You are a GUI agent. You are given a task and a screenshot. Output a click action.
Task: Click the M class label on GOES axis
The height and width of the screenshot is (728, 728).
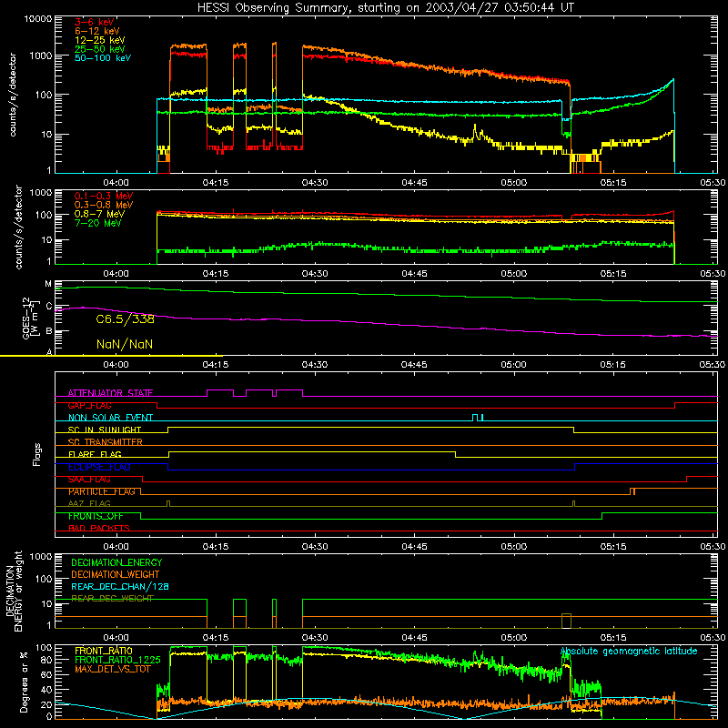pos(48,284)
